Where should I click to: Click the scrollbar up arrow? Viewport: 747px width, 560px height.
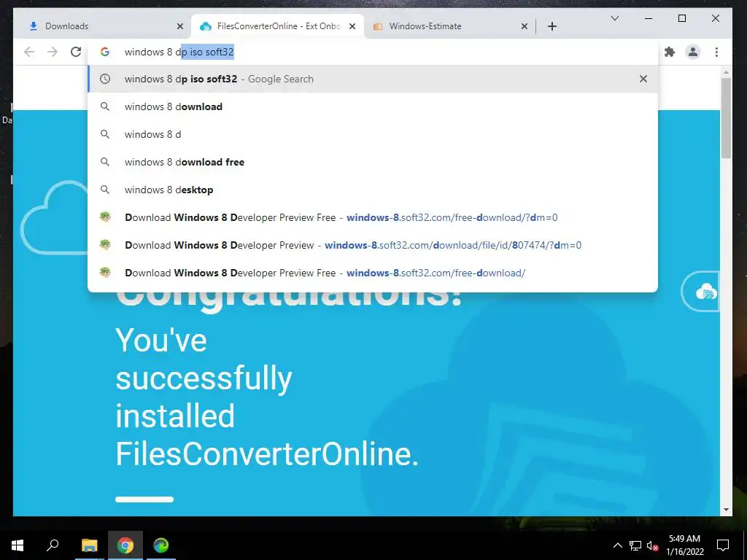(x=726, y=73)
